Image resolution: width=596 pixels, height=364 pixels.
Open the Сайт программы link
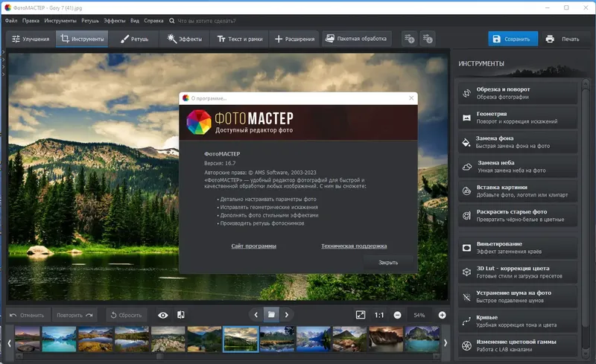[x=254, y=246]
